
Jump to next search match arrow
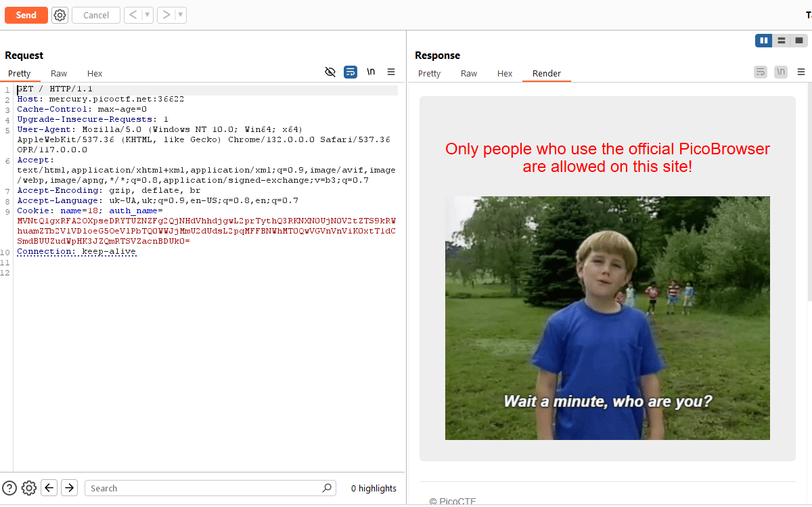click(69, 488)
